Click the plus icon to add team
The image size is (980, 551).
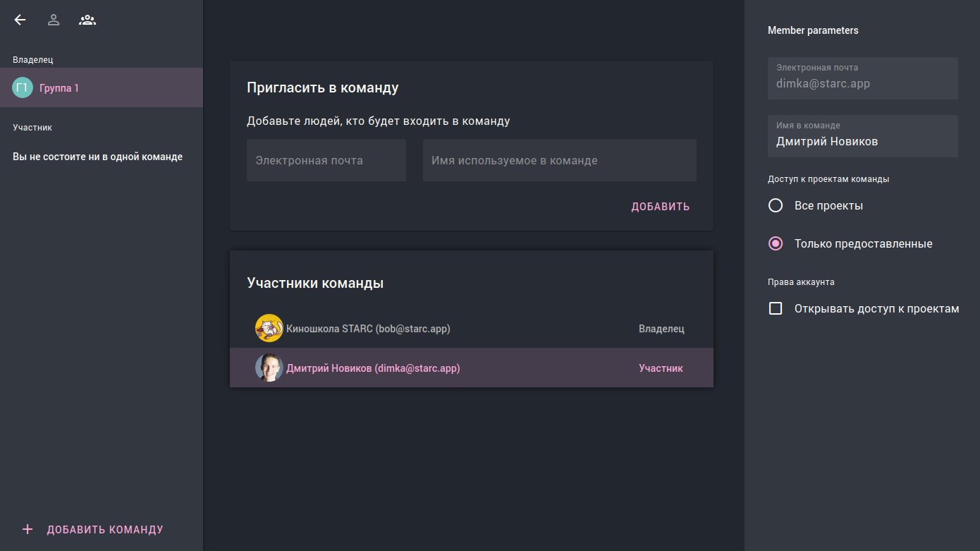(27, 529)
